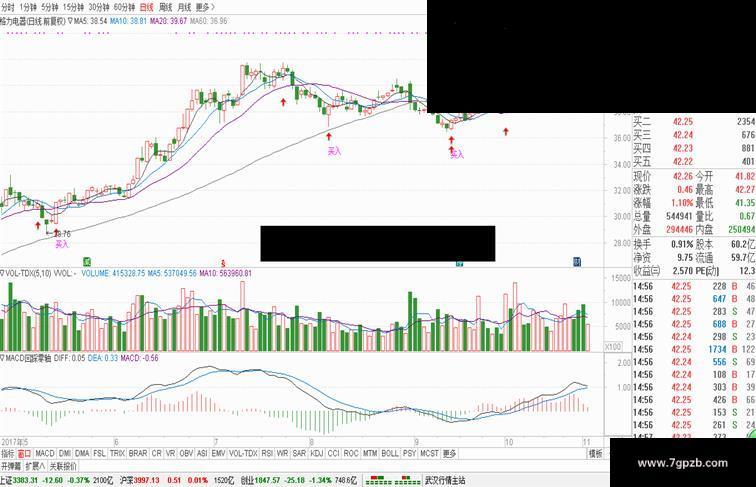Screen dimensions: 756x487
Task: Click dark blue marker icon near October
Action: 577,261
